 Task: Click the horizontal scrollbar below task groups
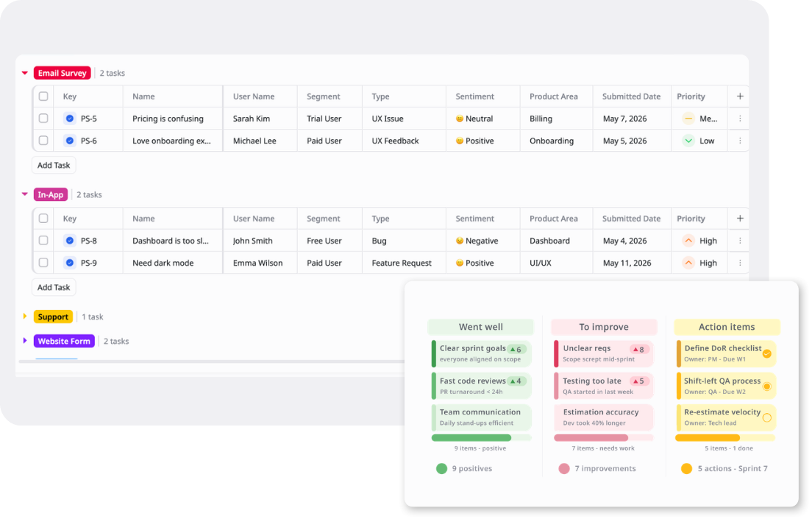(x=211, y=361)
